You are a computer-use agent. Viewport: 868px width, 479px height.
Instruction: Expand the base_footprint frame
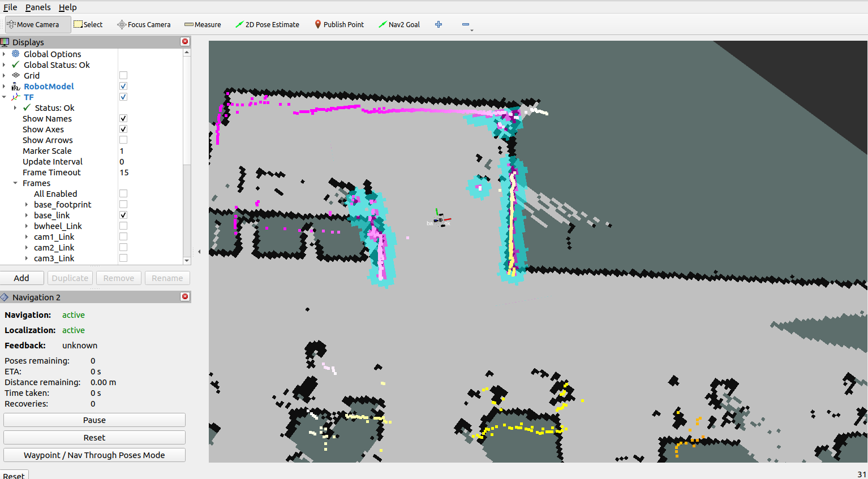tap(27, 205)
